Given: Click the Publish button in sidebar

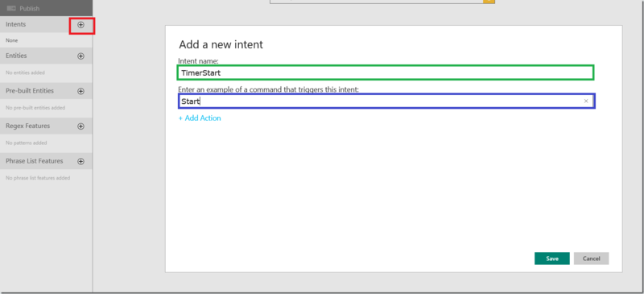Looking at the screenshot, I should [x=46, y=8].
